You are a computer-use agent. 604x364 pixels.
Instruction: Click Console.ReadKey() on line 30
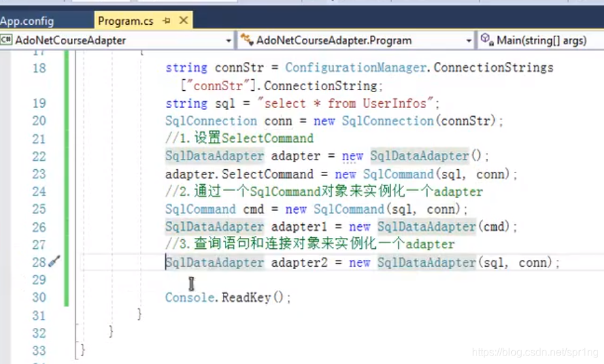point(225,297)
